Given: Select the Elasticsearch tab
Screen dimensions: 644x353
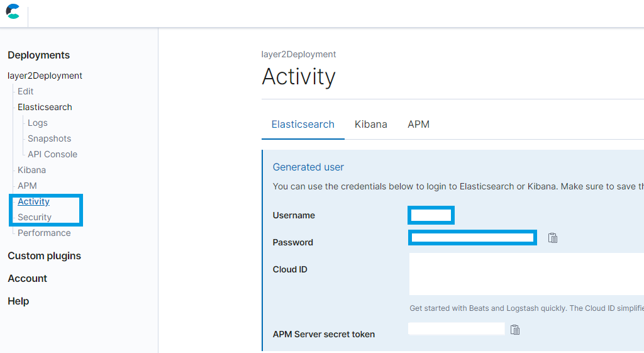Looking at the screenshot, I should 303,125.
